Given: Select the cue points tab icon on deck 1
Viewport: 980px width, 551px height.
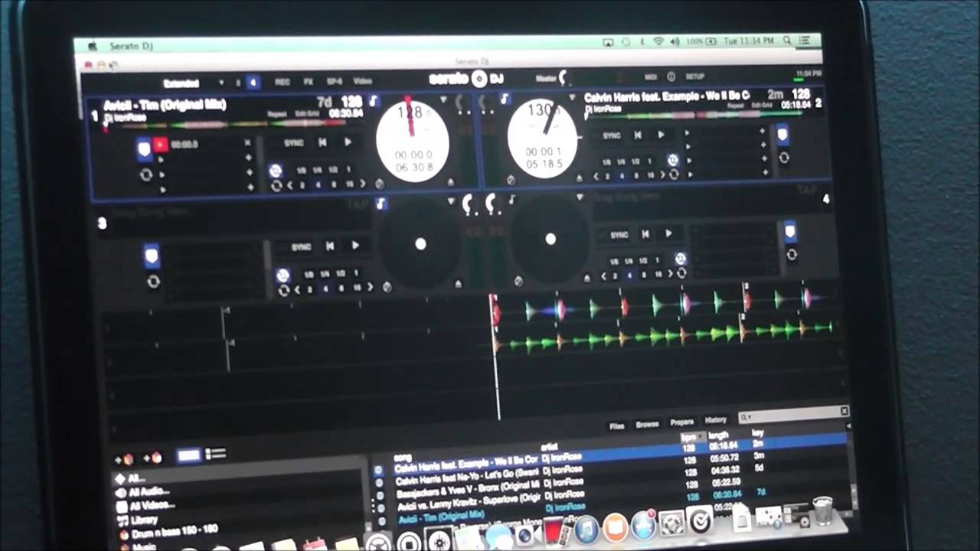Looking at the screenshot, I should pos(144,148).
